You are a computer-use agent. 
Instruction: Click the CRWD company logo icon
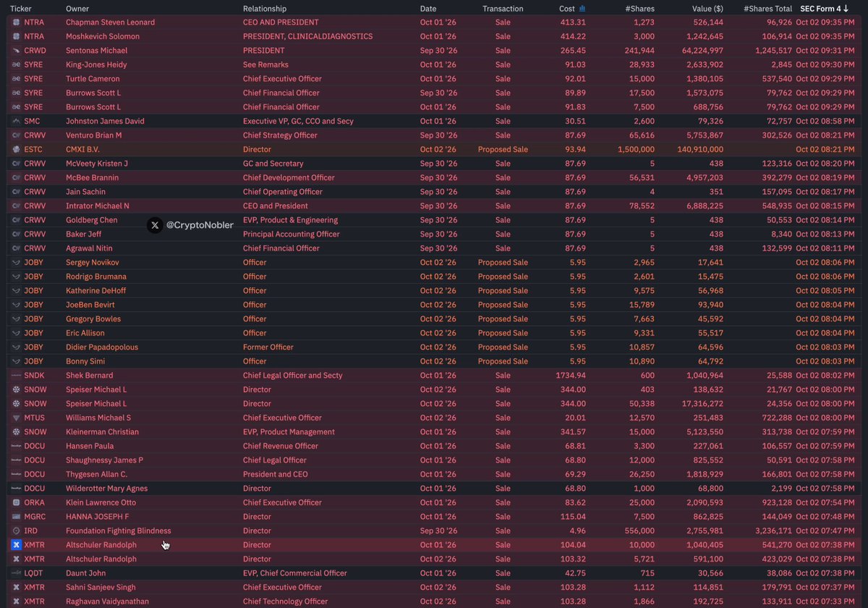[16, 51]
